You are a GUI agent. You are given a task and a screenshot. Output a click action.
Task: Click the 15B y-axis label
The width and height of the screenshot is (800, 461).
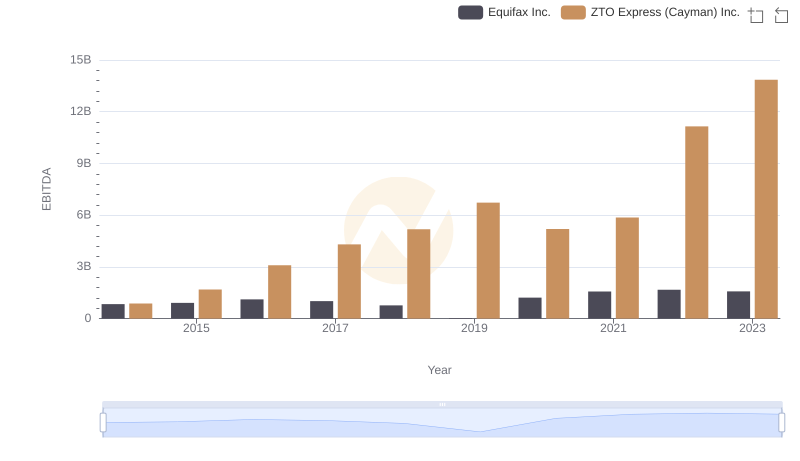pyautogui.click(x=81, y=60)
